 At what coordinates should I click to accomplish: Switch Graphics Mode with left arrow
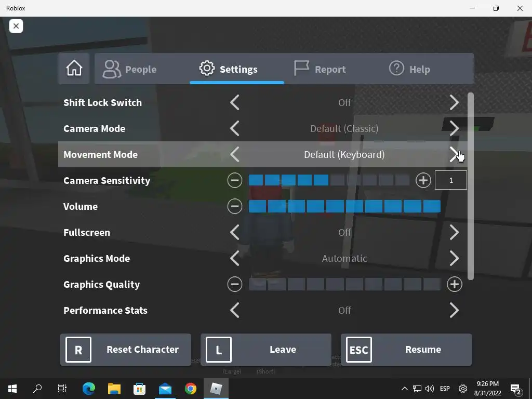coord(235,258)
